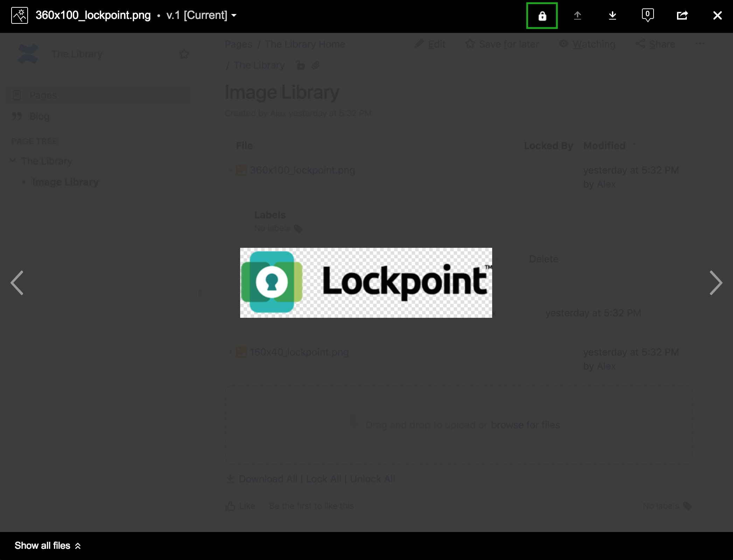Click the Pages icon in the sidebar
This screenshot has width=733, height=560.
coord(16,95)
